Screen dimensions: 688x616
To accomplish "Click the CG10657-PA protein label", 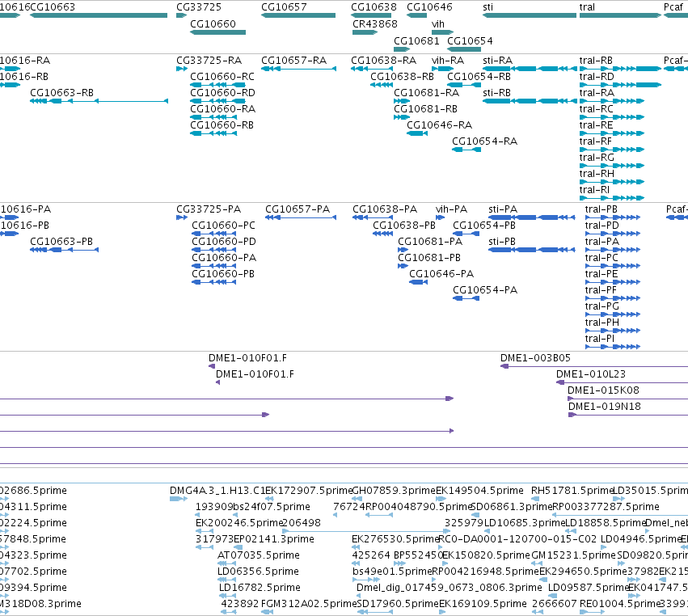I will (298, 209).
